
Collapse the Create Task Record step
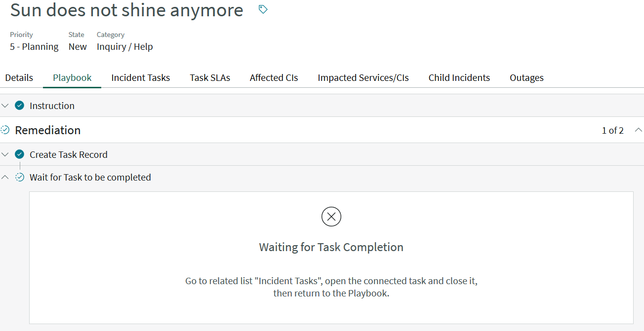pos(5,154)
